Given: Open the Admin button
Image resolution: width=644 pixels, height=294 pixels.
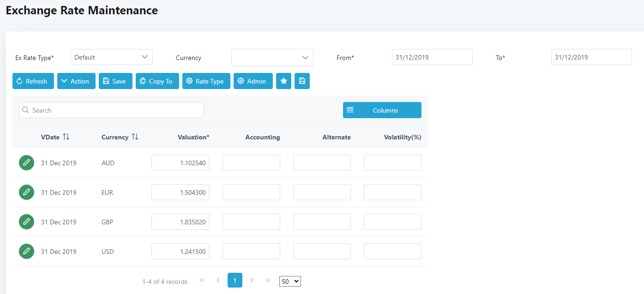Looking at the screenshot, I should pyautogui.click(x=253, y=81).
